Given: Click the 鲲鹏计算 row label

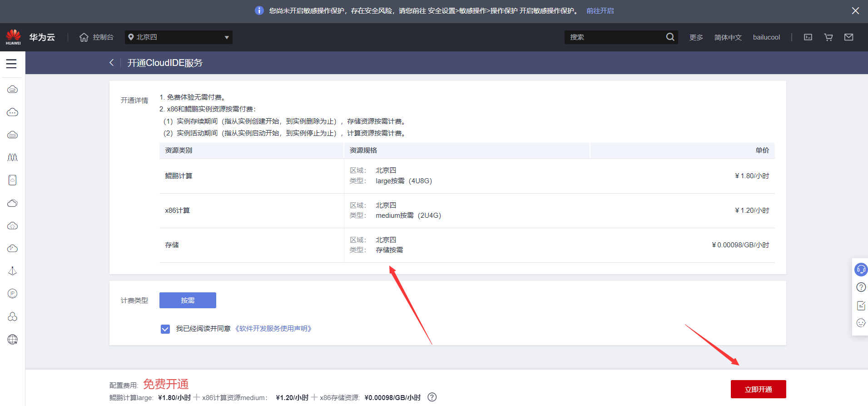Looking at the screenshot, I should coord(179,176).
